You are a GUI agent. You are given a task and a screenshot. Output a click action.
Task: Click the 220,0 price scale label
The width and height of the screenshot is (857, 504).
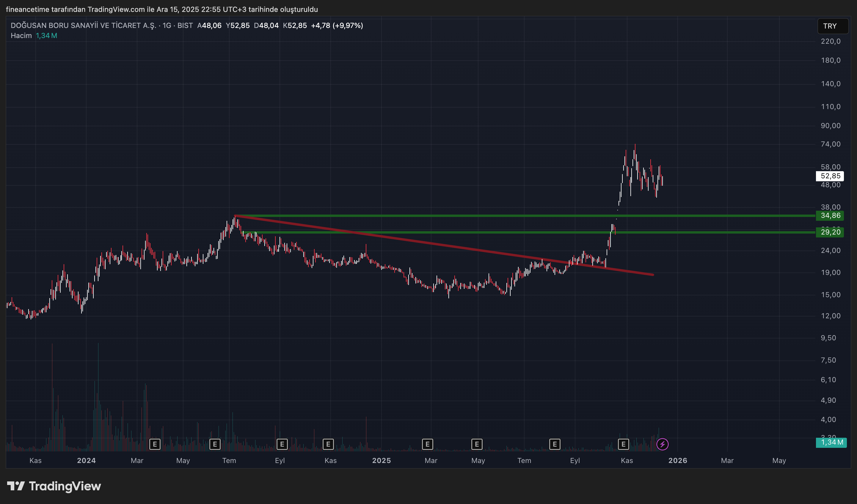830,42
